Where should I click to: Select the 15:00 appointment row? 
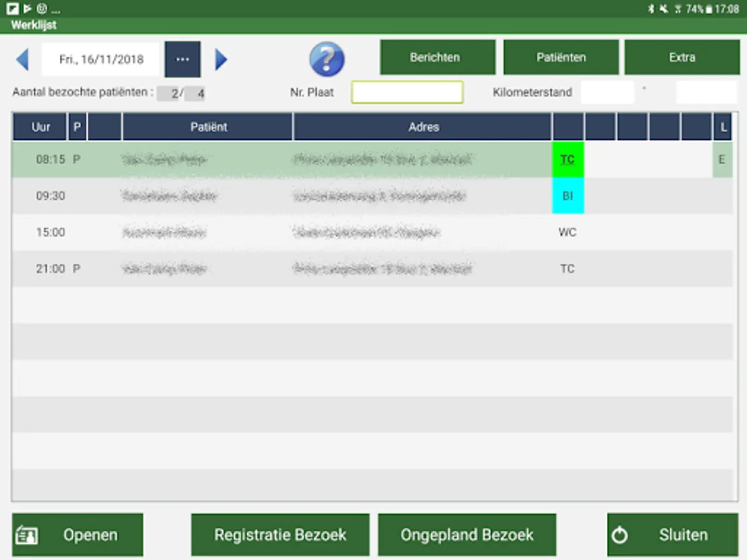tap(372, 233)
